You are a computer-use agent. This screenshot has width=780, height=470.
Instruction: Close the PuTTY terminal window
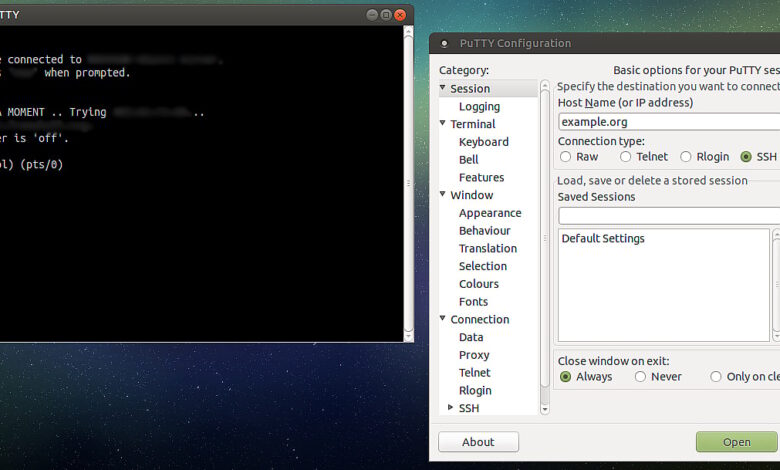(399, 15)
